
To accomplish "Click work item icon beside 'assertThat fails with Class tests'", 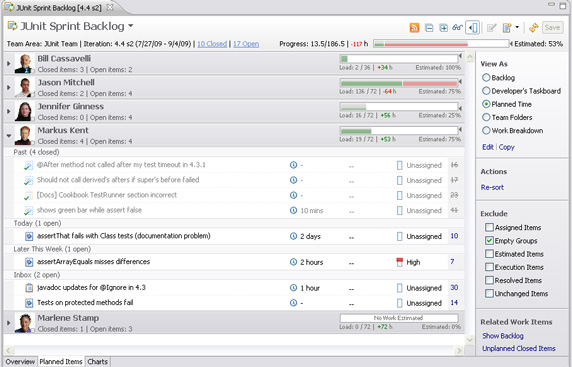I will 29,236.
